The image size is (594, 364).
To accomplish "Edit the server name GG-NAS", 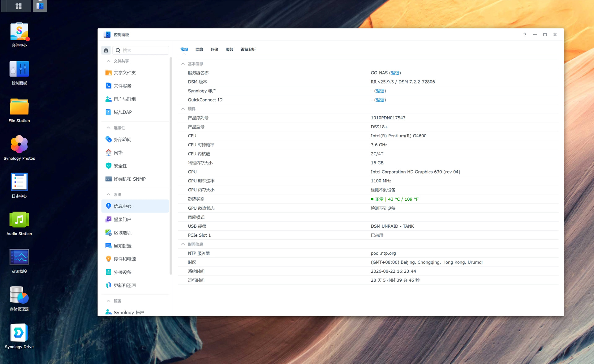I will click(395, 73).
